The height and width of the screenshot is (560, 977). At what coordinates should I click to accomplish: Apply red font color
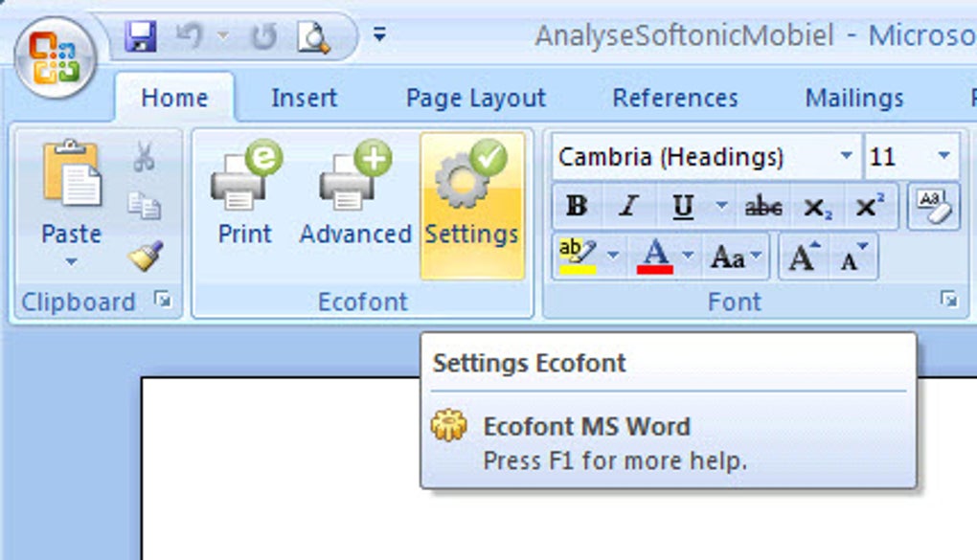(655, 256)
